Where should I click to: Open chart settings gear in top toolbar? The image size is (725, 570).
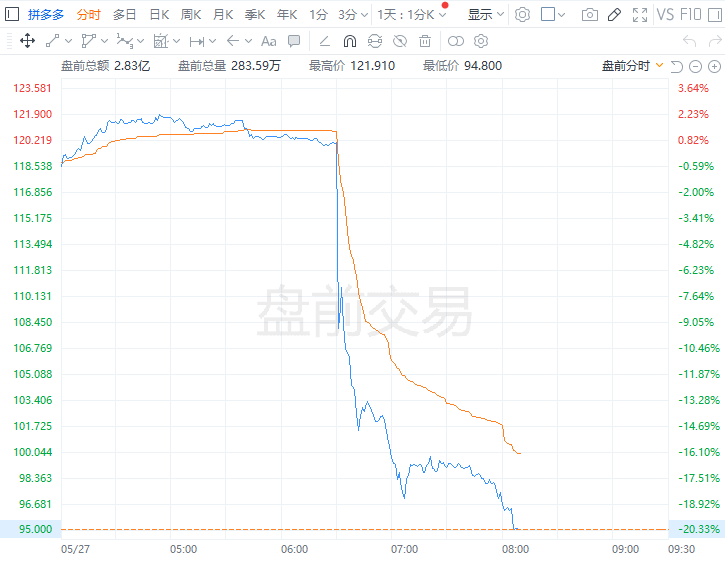click(x=522, y=15)
